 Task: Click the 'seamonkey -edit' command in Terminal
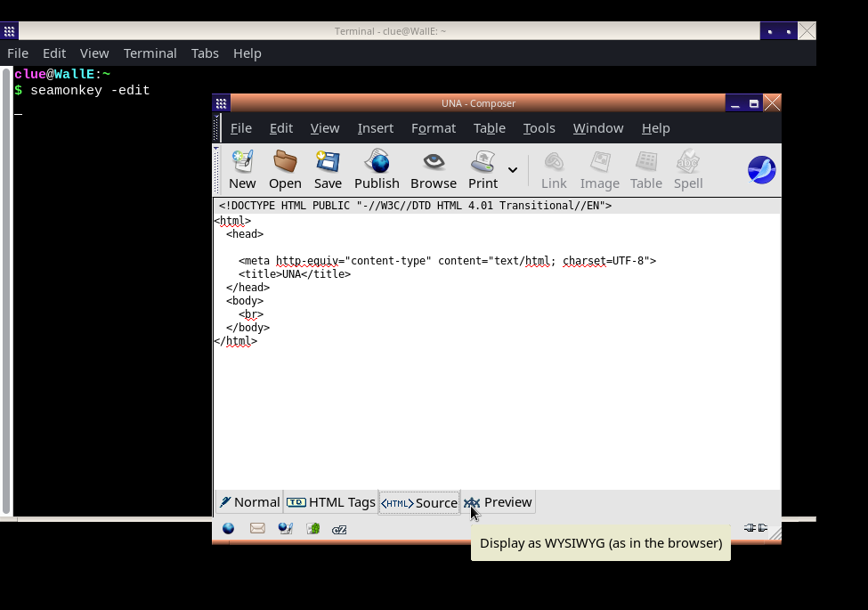tap(90, 90)
